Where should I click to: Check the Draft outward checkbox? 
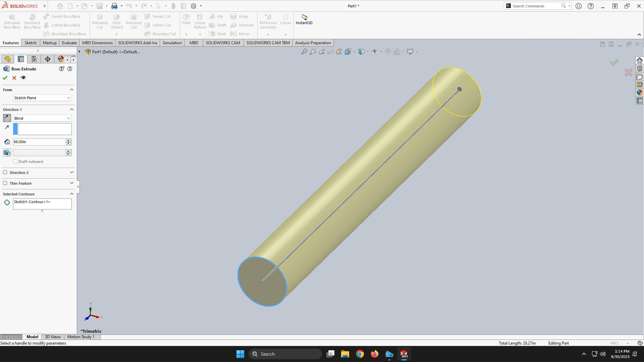pos(15,161)
